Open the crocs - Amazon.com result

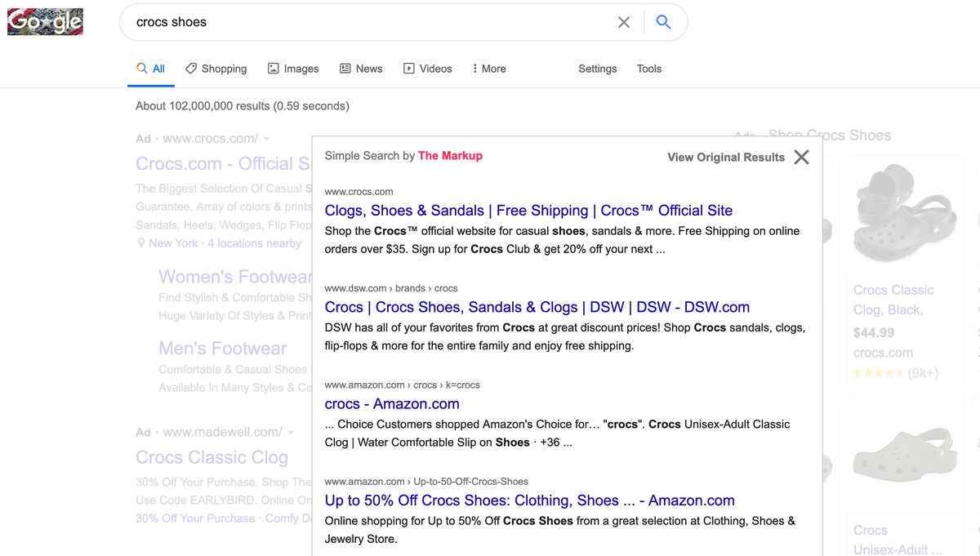coord(392,403)
